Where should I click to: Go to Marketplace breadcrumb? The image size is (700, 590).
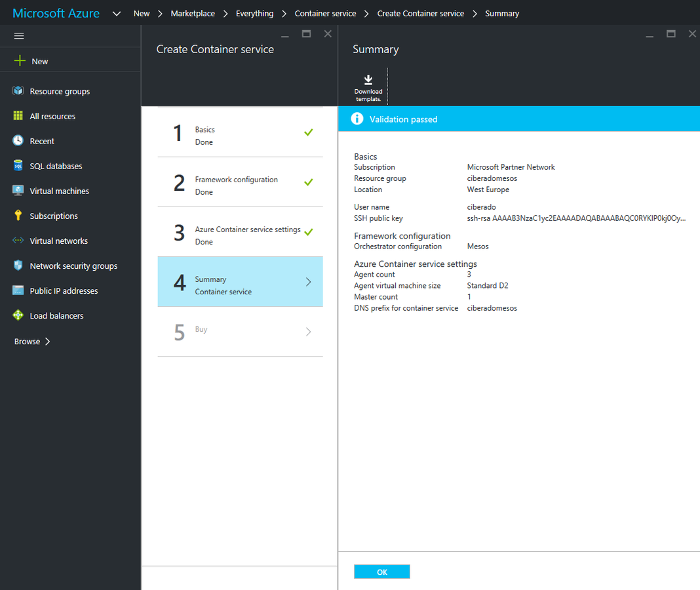(193, 13)
